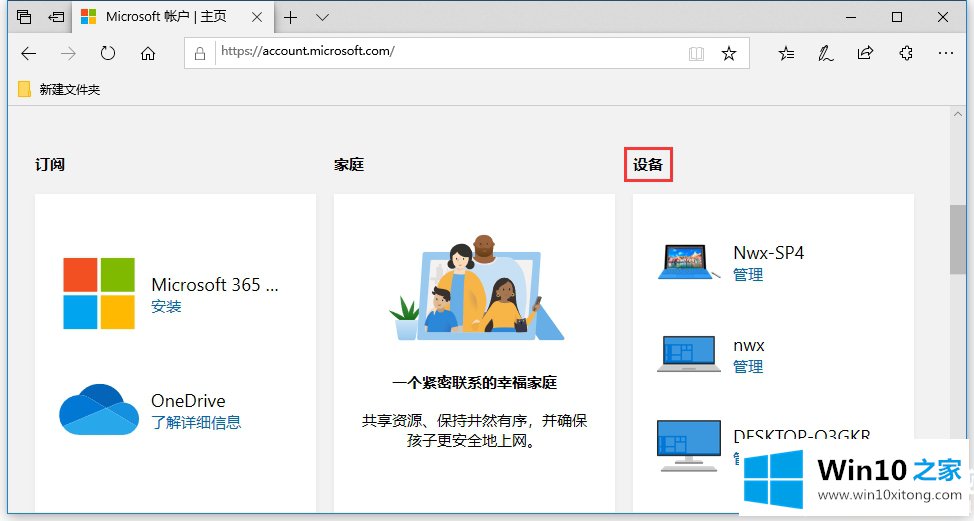
Task: Click 管理 link under nwx
Action: 748,366
